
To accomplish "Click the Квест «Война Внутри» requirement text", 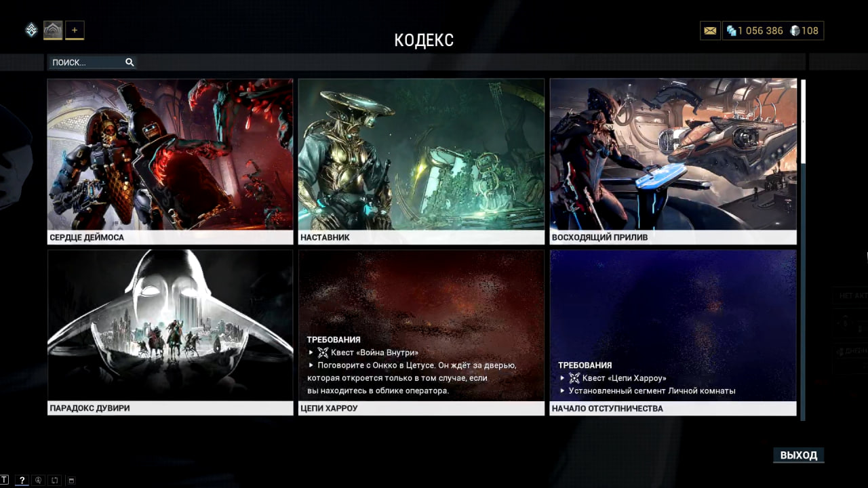I will click(x=375, y=352).
